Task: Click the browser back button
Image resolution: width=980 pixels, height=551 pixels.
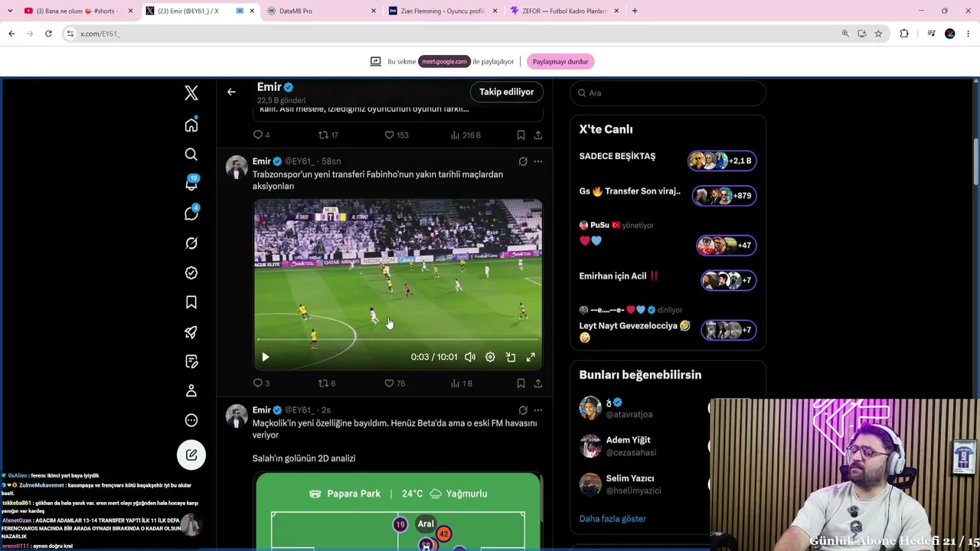Action: click(x=11, y=34)
